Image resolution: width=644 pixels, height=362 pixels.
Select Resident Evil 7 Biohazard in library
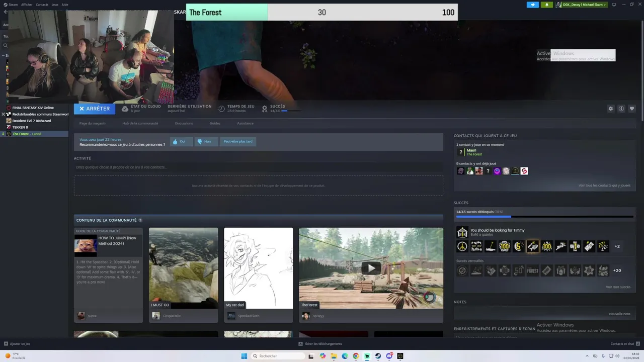pyautogui.click(x=31, y=121)
